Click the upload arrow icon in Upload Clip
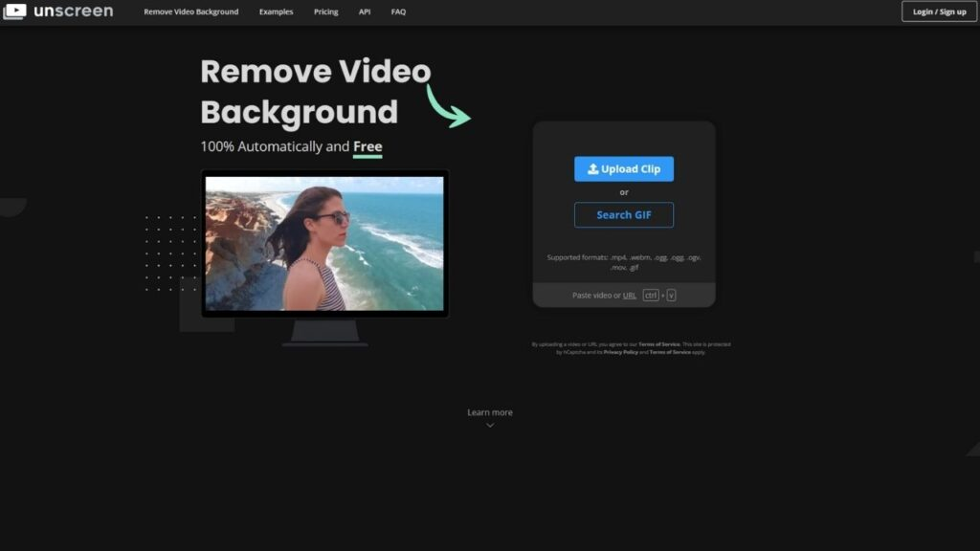 click(x=593, y=168)
